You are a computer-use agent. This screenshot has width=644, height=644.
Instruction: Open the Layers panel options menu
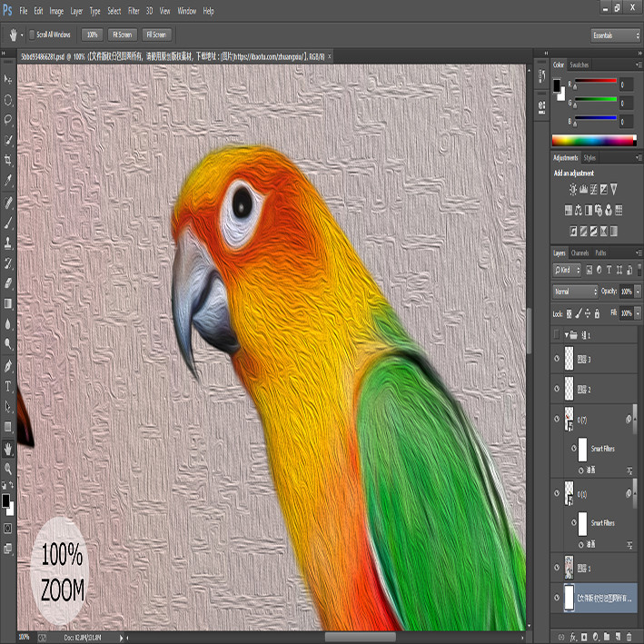pyautogui.click(x=639, y=253)
